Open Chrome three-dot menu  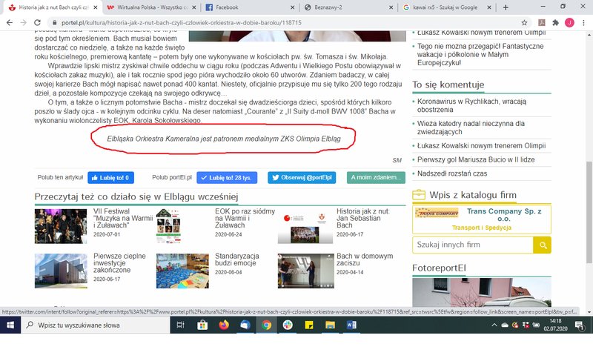[584, 23]
